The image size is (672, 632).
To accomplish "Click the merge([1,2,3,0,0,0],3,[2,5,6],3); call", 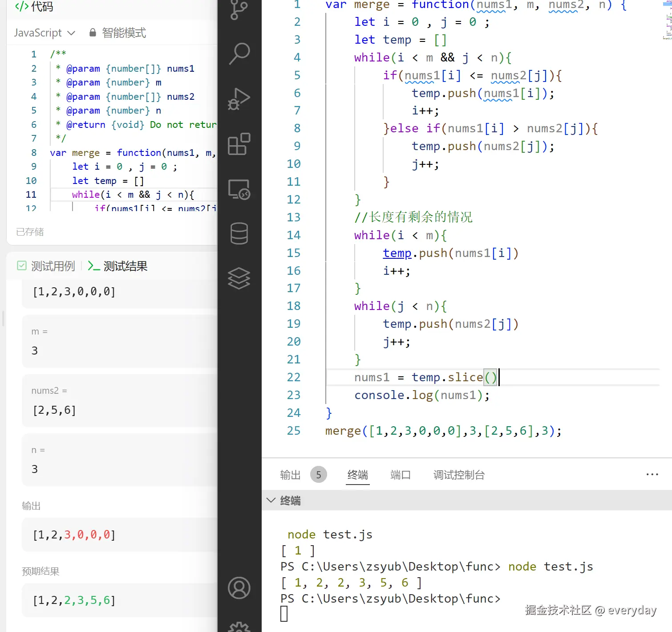I will [x=443, y=431].
